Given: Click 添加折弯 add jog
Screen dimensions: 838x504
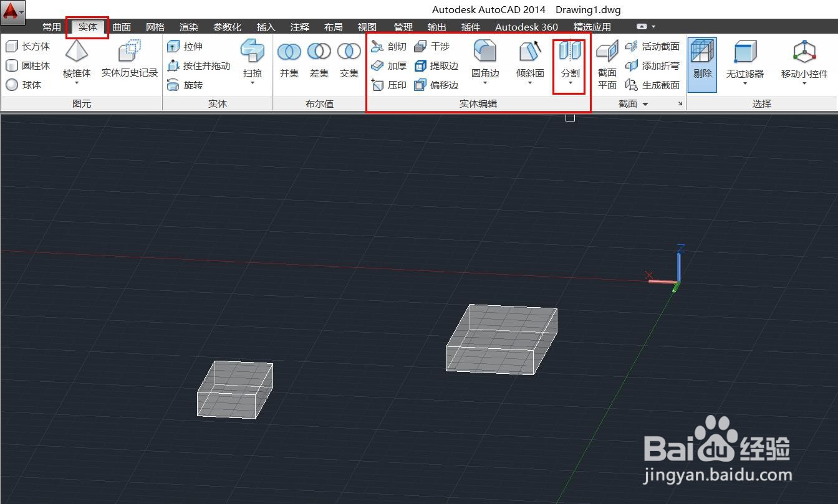Looking at the screenshot, I should [653, 66].
